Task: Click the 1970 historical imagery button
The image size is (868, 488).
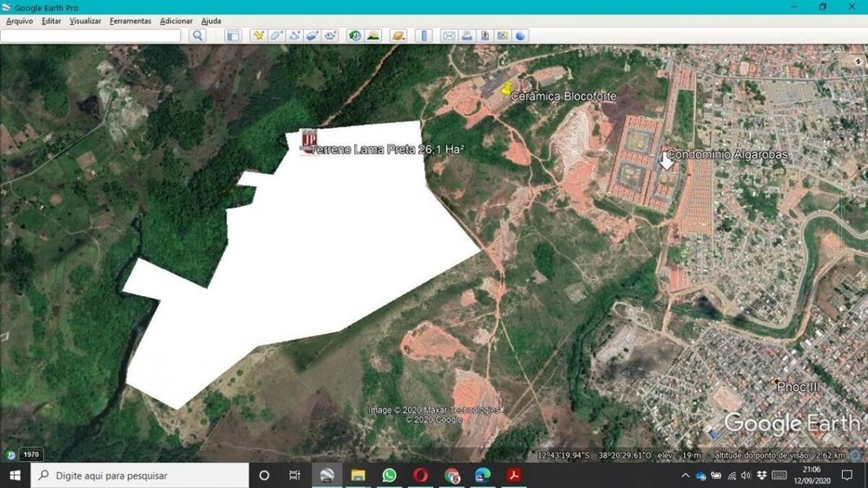Action: coord(31,454)
